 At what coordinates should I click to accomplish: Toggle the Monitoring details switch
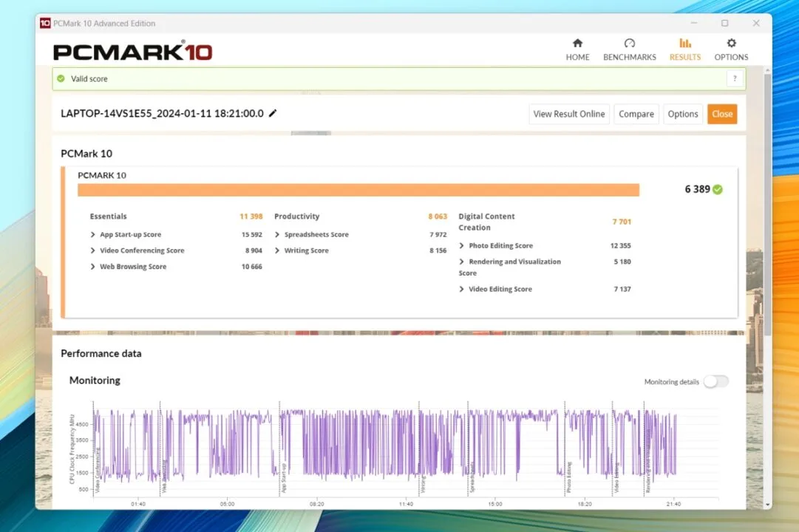tap(716, 381)
